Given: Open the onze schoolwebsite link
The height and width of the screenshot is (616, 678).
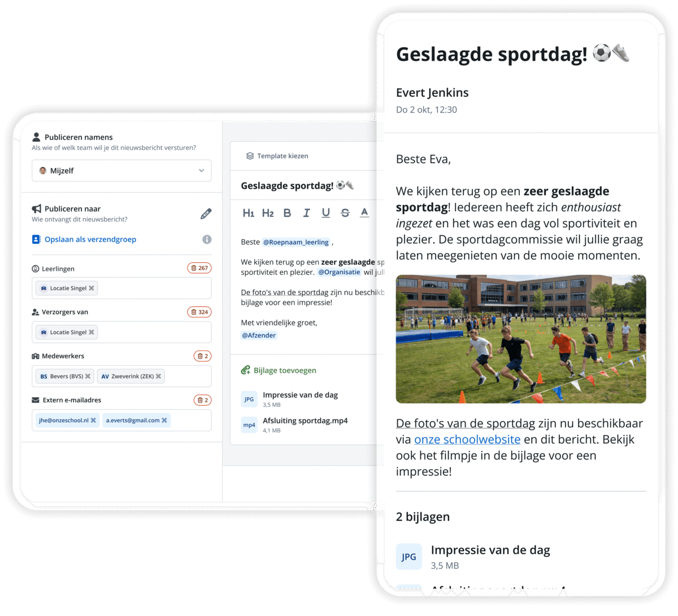Looking at the screenshot, I should tap(467, 440).
